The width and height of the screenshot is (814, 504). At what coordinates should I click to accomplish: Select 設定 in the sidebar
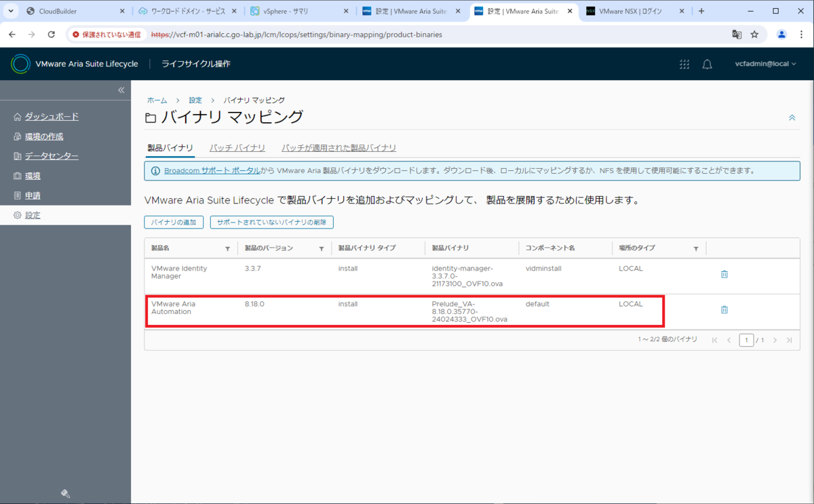(x=33, y=215)
